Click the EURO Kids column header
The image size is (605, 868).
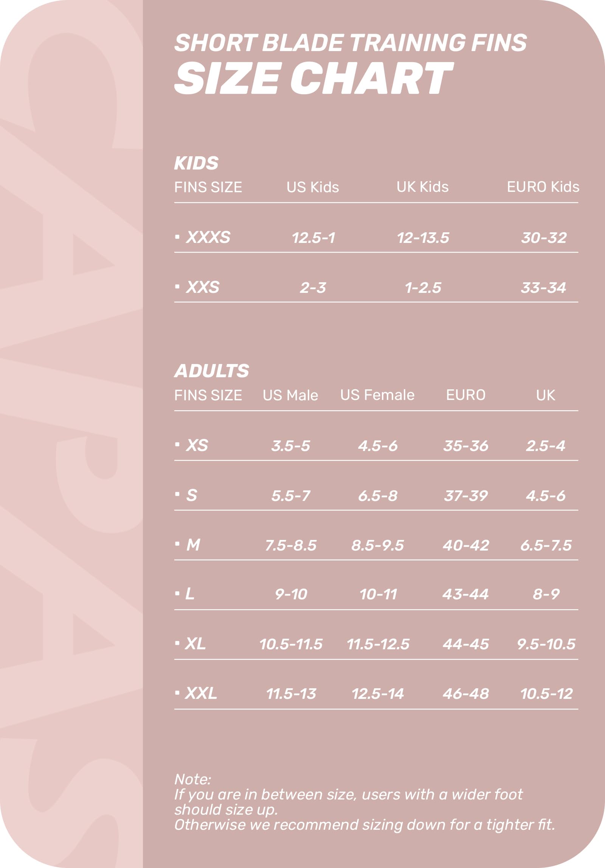pyautogui.click(x=543, y=187)
